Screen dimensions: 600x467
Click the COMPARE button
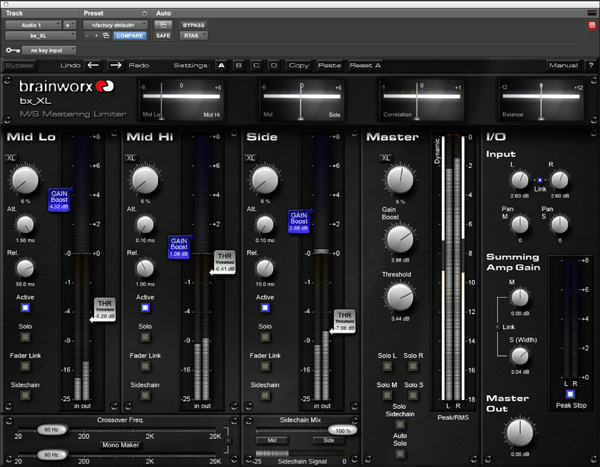tap(130, 36)
